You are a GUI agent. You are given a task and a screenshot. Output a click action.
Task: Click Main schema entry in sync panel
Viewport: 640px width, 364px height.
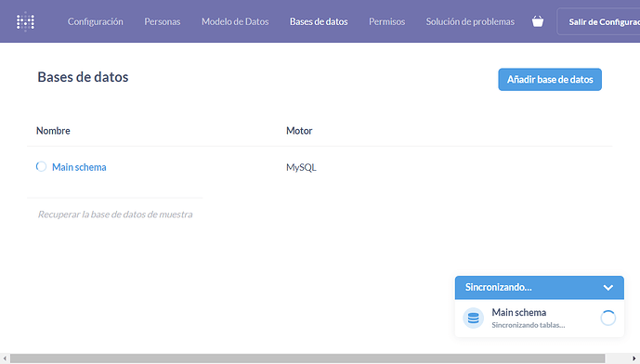click(x=539, y=318)
